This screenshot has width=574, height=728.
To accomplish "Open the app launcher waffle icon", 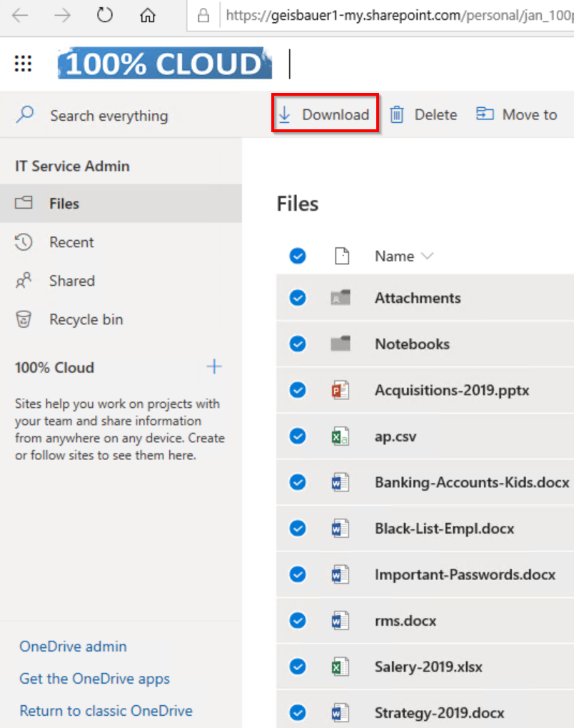I will point(24,64).
